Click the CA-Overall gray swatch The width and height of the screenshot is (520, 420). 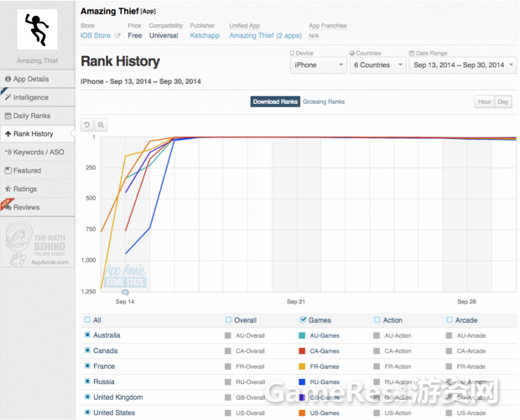[228, 351]
